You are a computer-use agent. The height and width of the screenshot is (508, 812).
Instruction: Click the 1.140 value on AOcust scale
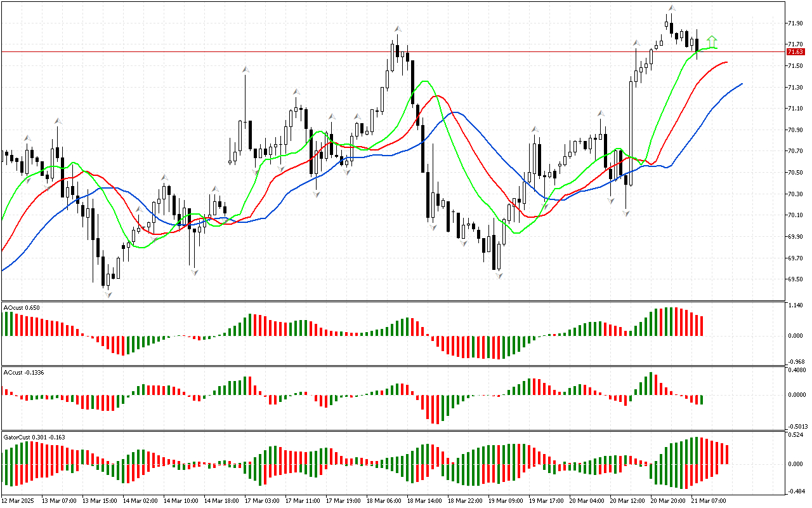[795, 305]
